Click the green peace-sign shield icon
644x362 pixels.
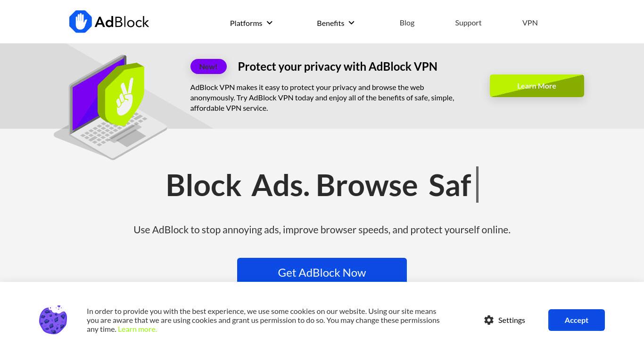pyautogui.click(x=121, y=94)
